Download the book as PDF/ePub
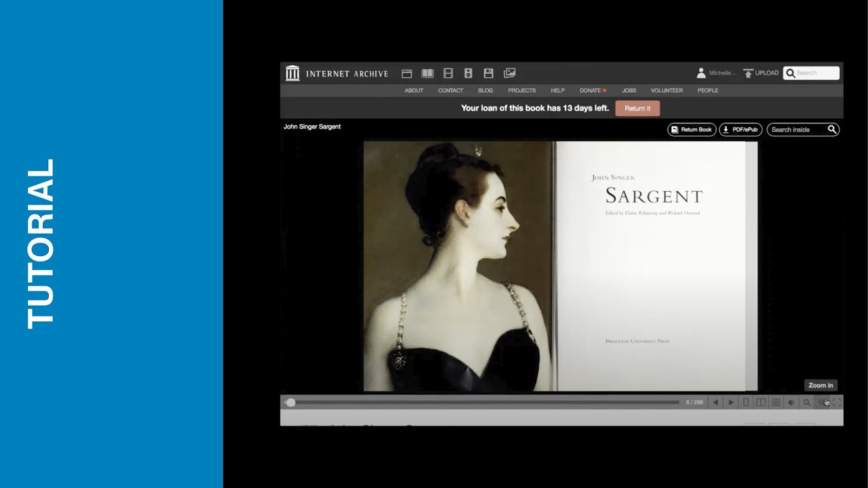The image size is (868, 488). click(741, 129)
